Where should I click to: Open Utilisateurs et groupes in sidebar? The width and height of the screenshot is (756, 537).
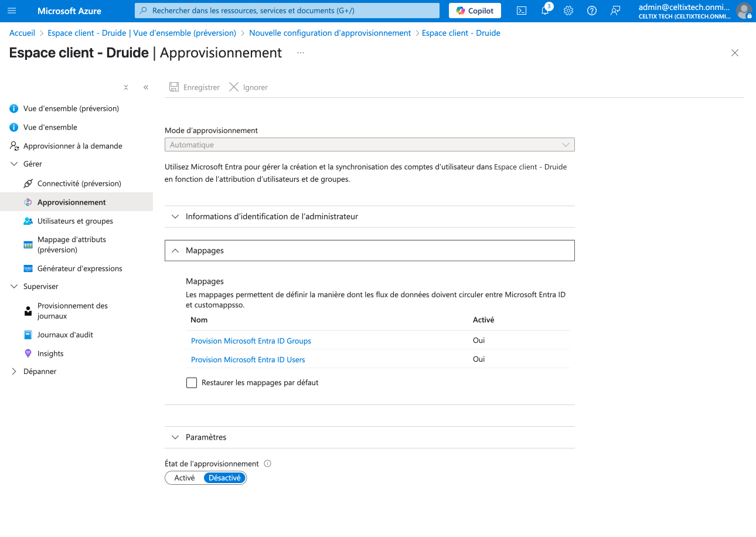coord(75,221)
